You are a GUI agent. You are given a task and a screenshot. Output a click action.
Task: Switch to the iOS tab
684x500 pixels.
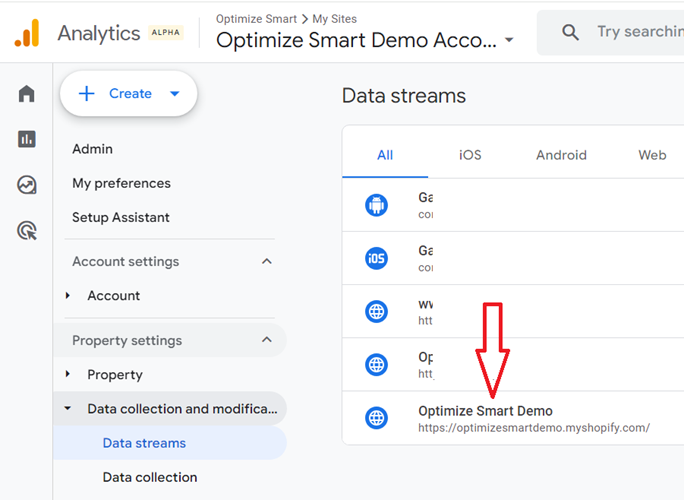tap(470, 155)
